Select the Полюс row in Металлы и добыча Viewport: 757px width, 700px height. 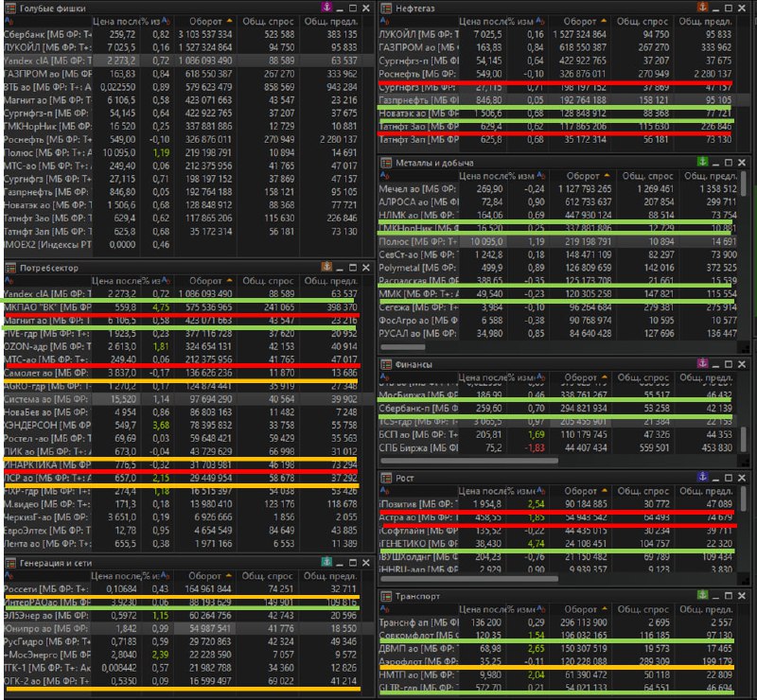pos(559,241)
